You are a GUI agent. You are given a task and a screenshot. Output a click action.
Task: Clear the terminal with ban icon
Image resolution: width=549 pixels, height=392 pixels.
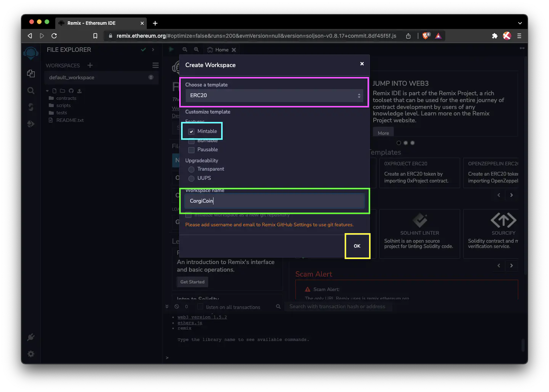point(177,307)
